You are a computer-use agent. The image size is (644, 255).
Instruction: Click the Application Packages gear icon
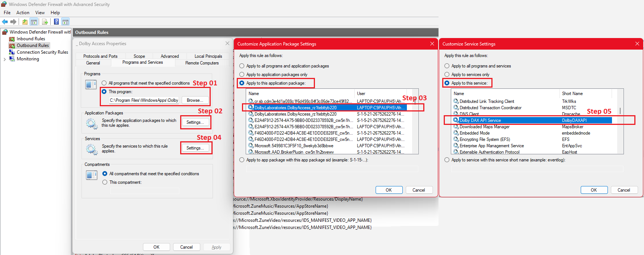click(x=92, y=123)
